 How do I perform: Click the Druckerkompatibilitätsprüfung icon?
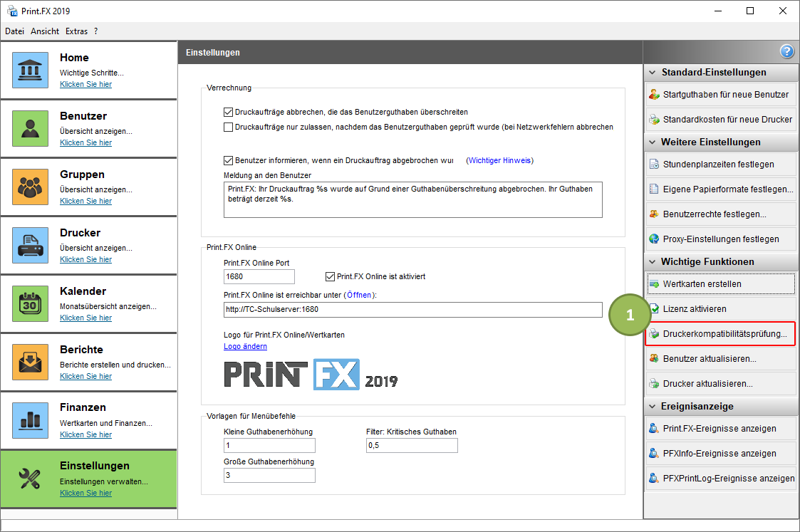(654, 333)
